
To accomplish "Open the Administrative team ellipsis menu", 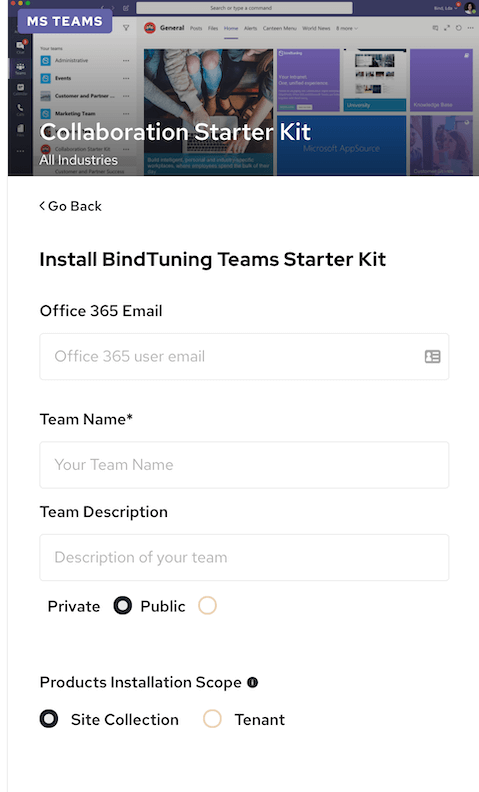I will [x=126, y=61].
